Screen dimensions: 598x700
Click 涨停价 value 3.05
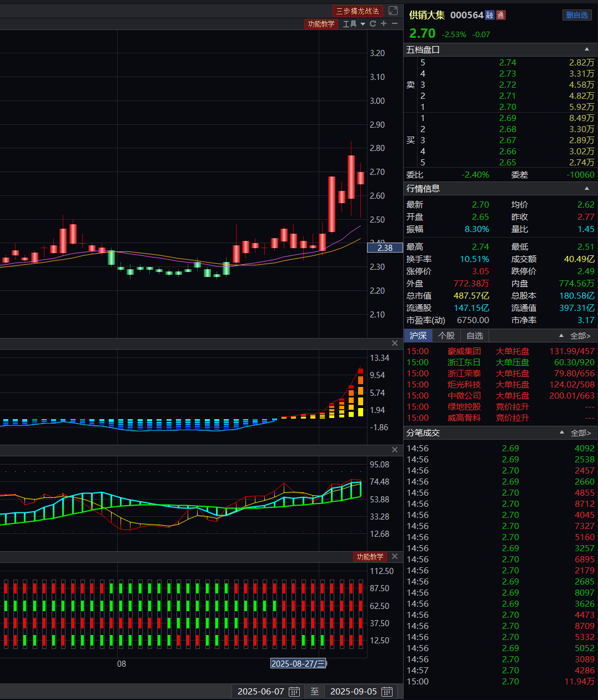click(480, 271)
